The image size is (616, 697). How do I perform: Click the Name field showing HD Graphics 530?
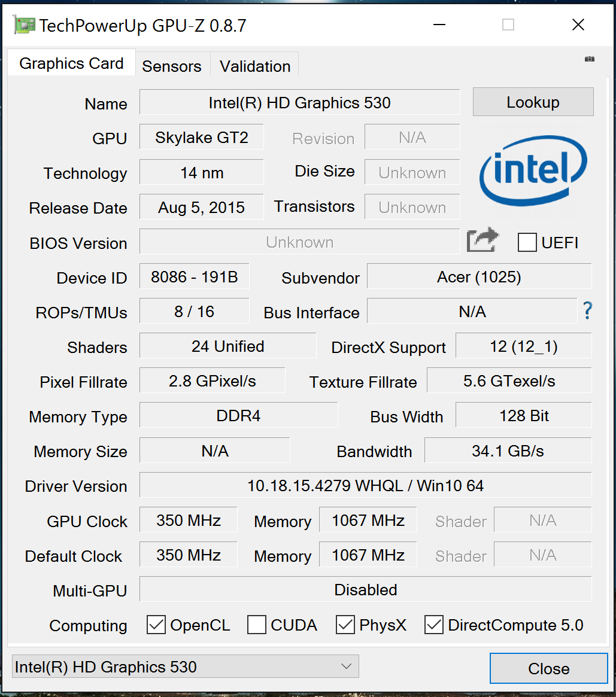coord(299,102)
